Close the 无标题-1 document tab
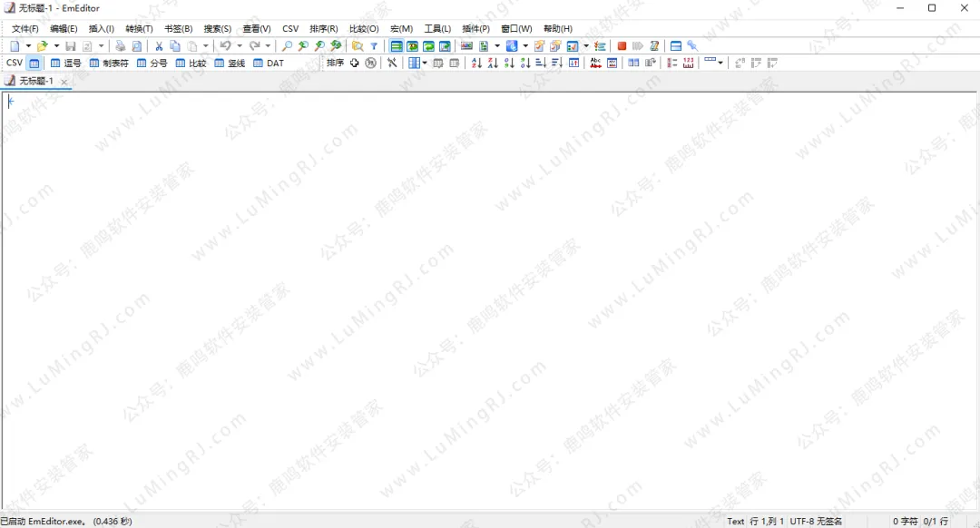 pos(64,82)
